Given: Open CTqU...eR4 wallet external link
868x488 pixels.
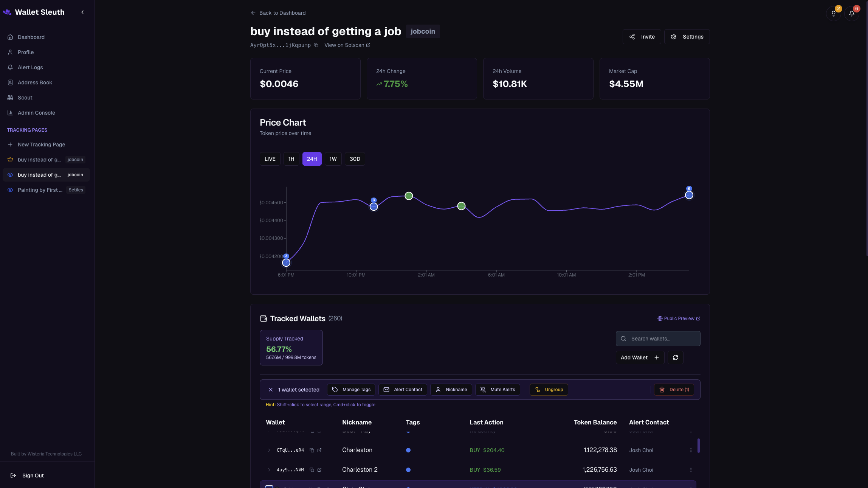Looking at the screenshot, I should tap(319, 450).
